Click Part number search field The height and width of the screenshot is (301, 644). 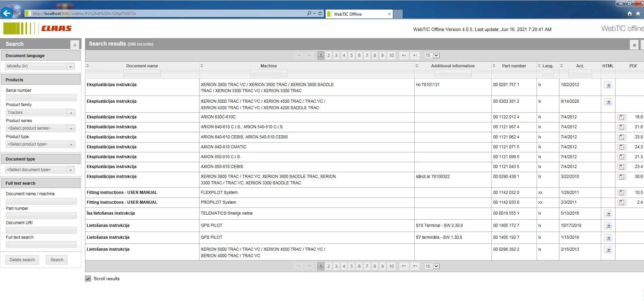click(41, 216)
